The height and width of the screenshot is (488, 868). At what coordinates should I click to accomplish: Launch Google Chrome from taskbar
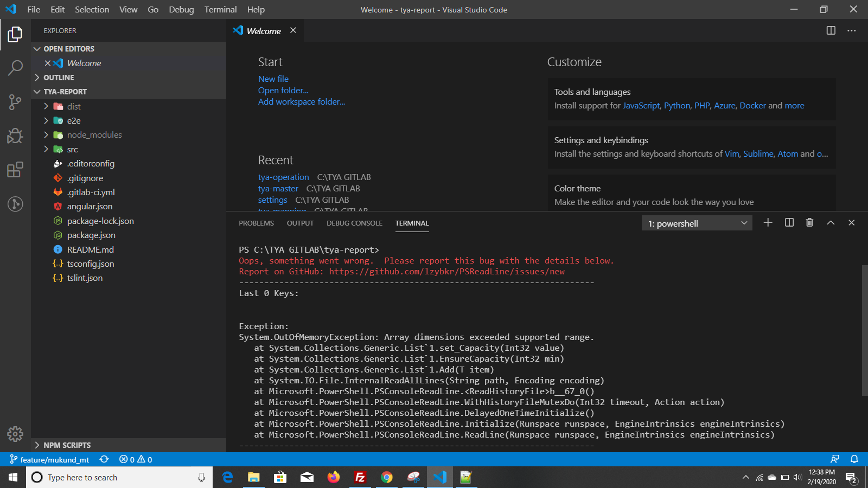pos(387,477)
